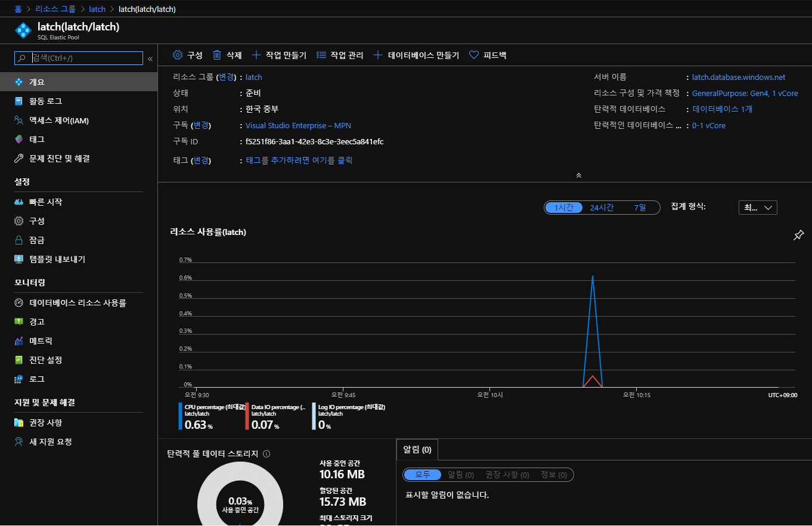Screen dimensions: 812x526
Task: Click the CPU peak on the usage chart
Action: point(593,276)
